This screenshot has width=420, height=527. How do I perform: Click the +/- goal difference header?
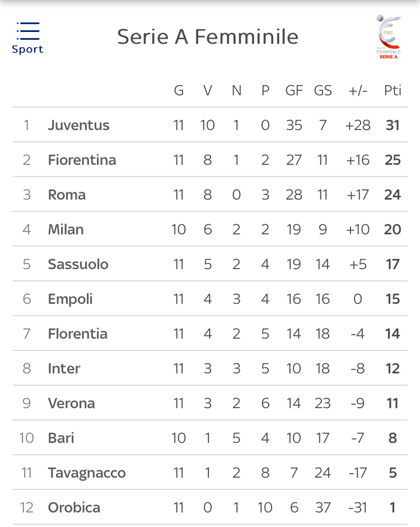[358, 91]
